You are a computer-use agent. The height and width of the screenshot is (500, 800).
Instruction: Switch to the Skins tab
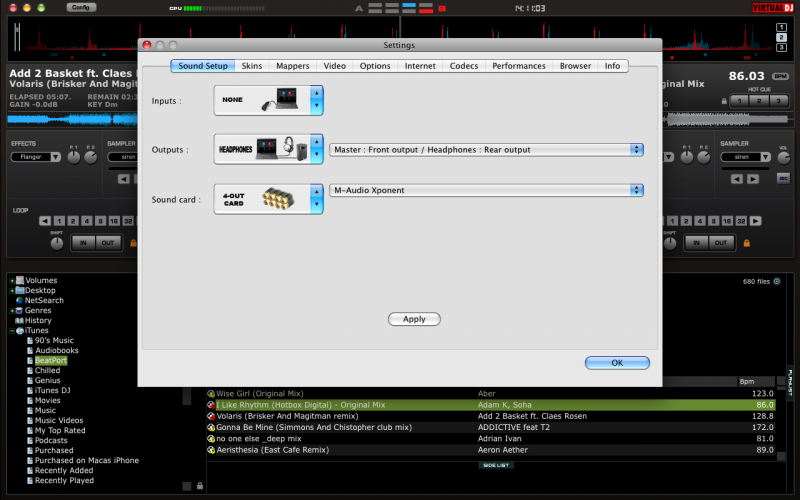pyautogui.click(x=252, y=66)
